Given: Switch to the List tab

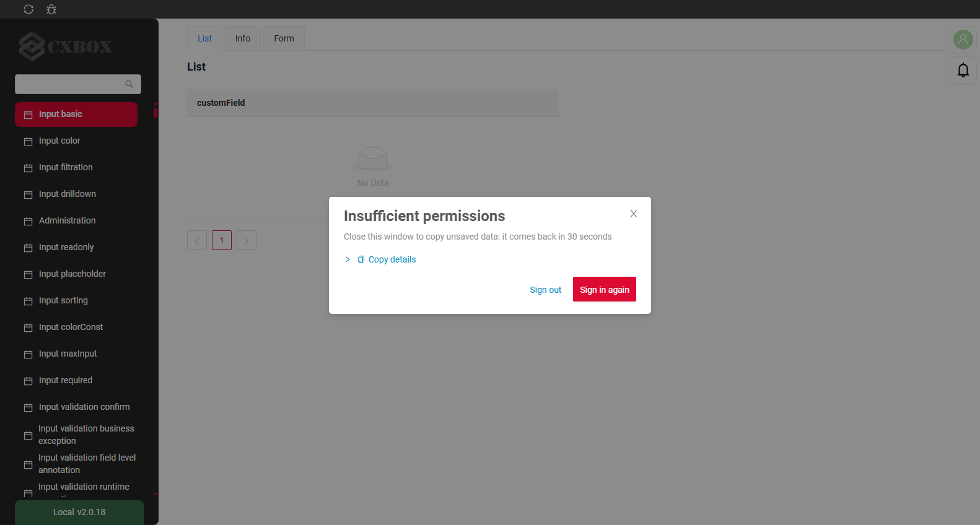Looking at the screenshot, I should (204, 38).
